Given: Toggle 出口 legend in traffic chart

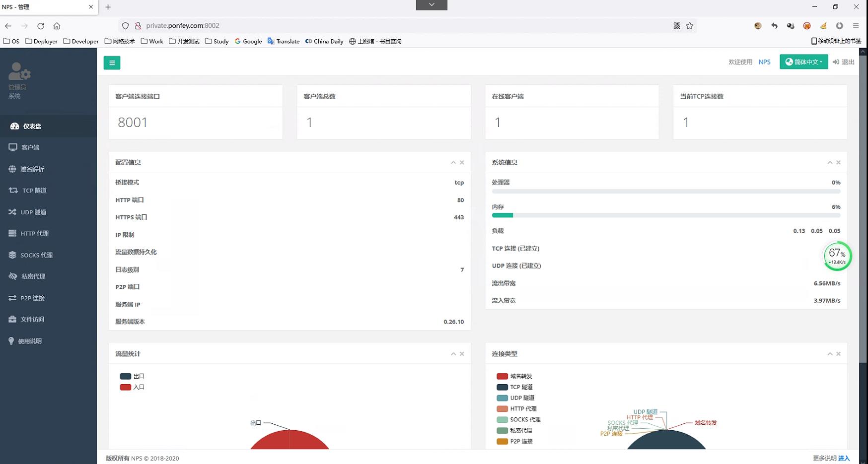Looking at the screenshot, I should tap(132, 376).
